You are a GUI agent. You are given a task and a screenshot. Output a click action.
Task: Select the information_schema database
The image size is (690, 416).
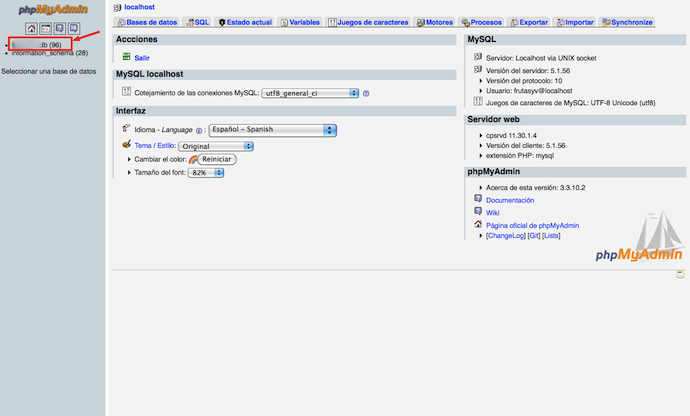[49, 53]
